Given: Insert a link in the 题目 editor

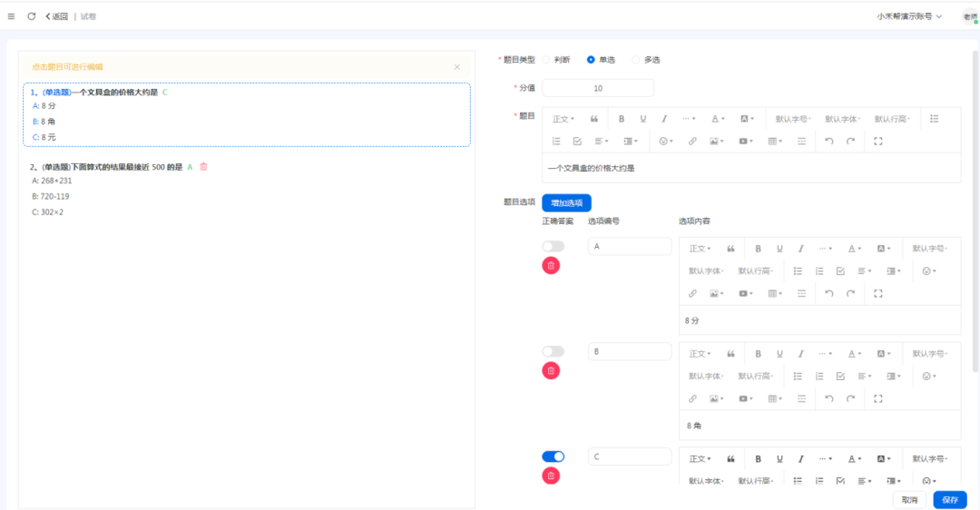Looking at the screenshot, I should tap(692, 142).
